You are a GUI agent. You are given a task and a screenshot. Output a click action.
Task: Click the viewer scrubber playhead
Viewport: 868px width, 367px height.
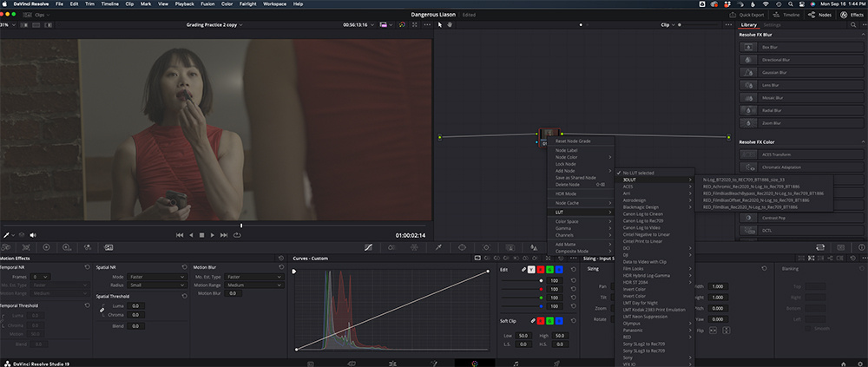click(240, 226)
